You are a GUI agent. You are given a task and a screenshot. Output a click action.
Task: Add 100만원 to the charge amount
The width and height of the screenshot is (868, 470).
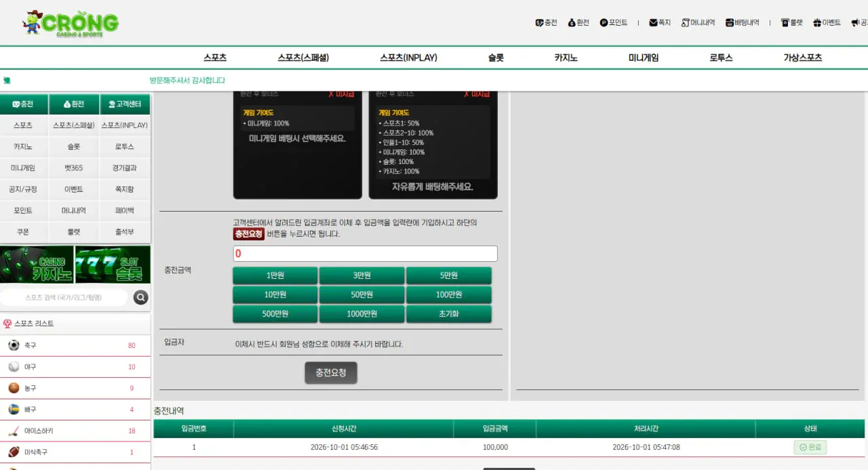point(449,295)
